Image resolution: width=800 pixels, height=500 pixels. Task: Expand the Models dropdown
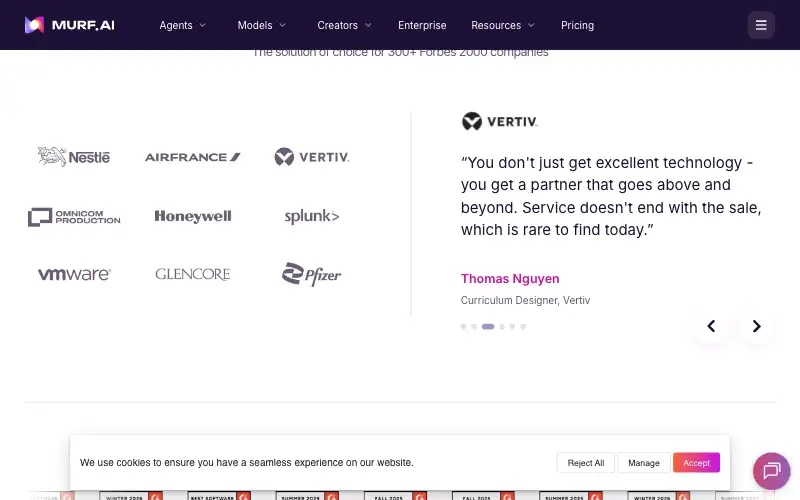[x=262, y=25]
